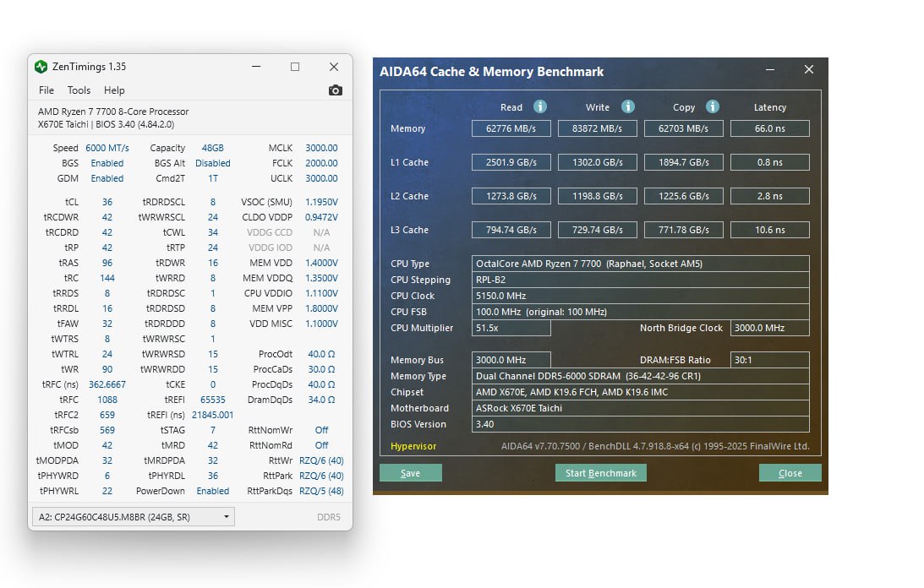Image resolution: width=924 pixels, height=588 pixels.
Task: Click the BIOS Version 3.40 field
Action: click(641, 424)
